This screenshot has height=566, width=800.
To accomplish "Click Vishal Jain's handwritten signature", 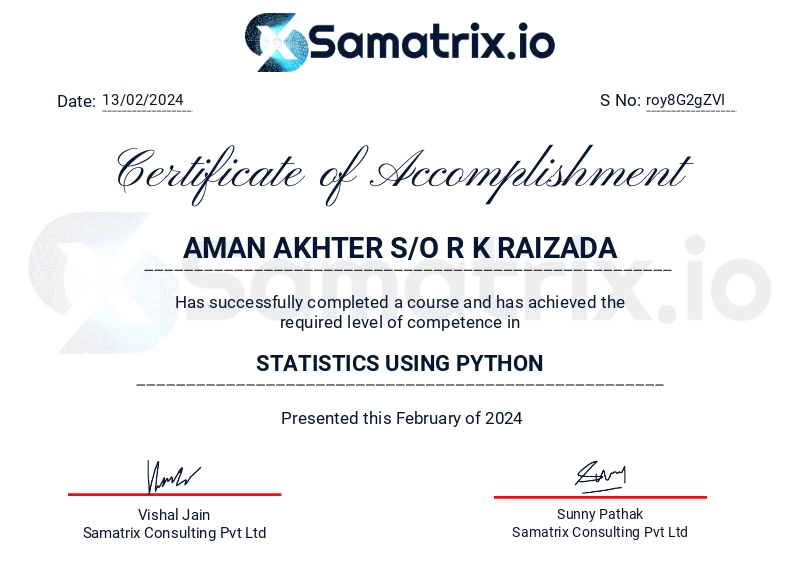I will [x=173, y=477].
